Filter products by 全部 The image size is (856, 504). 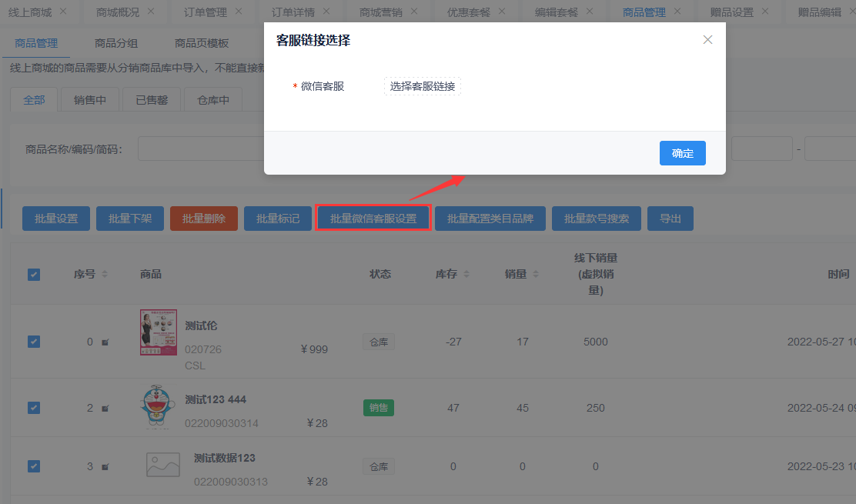click(34, 100)
